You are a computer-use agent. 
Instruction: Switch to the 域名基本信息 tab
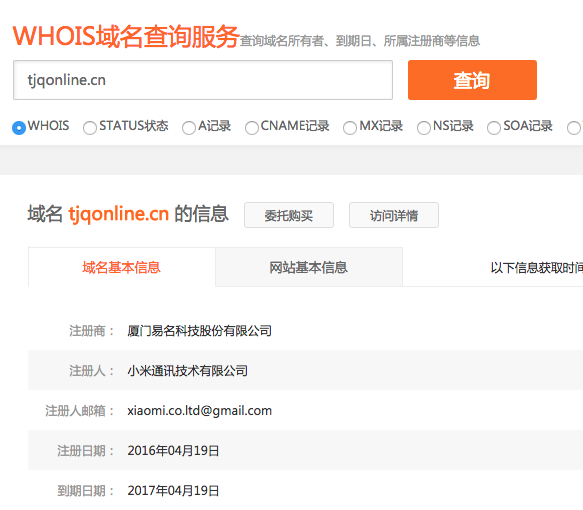tap(122, 267)
